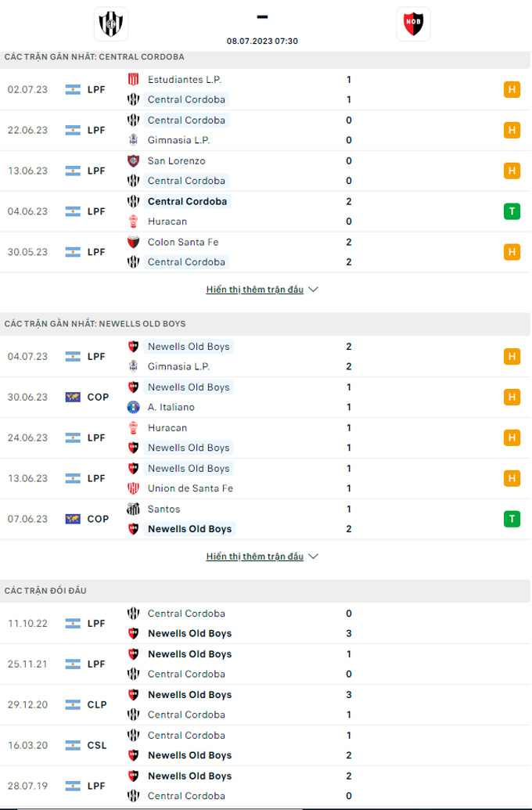Select the Estudiantes L.P. team logo
The image size is (532, 810).
133,80
